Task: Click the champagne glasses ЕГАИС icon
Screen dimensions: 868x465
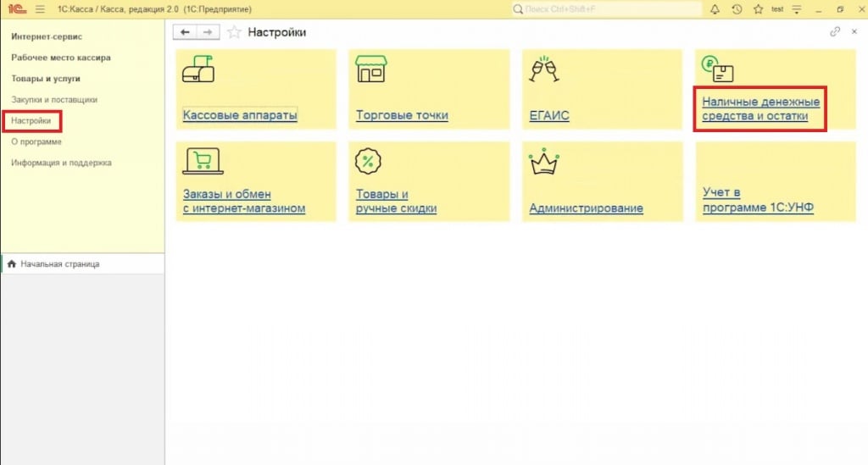Action: [542, 69]
